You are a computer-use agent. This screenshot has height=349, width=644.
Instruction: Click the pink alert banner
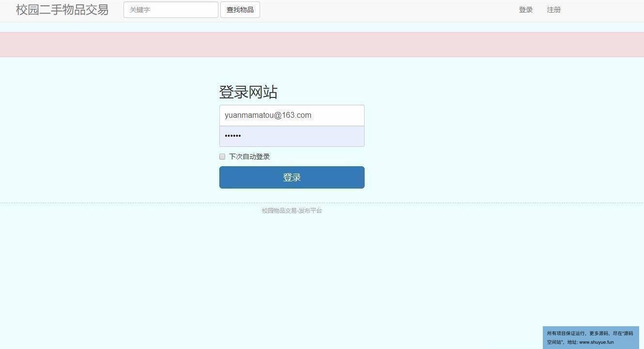pyautogui.click(x=322, y=45)
